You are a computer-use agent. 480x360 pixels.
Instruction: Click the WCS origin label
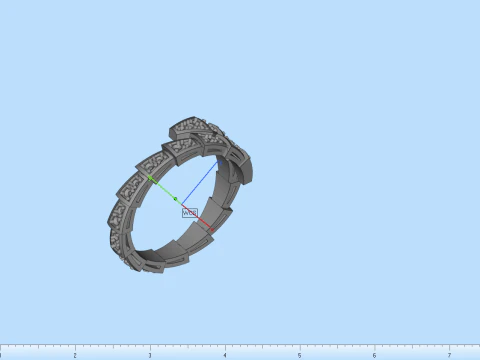click(190, 213)
